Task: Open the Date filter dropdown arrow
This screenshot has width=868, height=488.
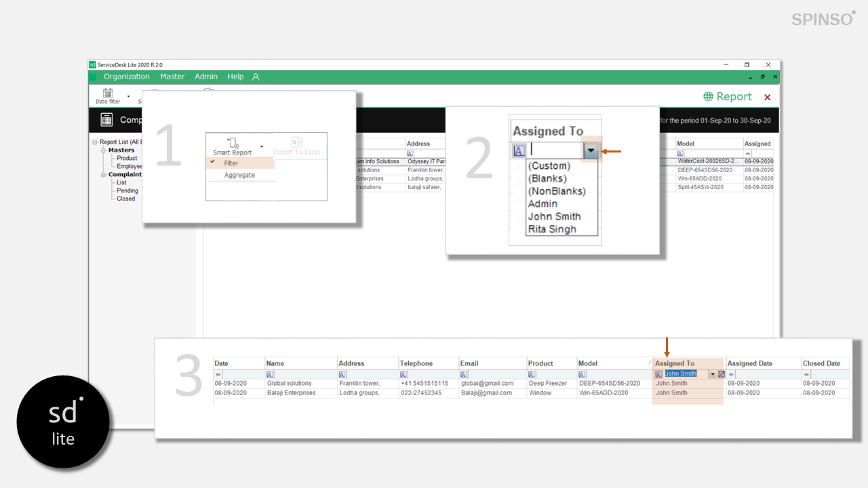Action: click(x=128, y=97)
